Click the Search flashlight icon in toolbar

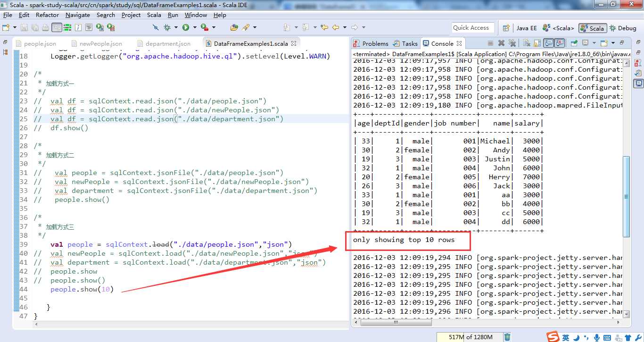[x=246, y=27]
